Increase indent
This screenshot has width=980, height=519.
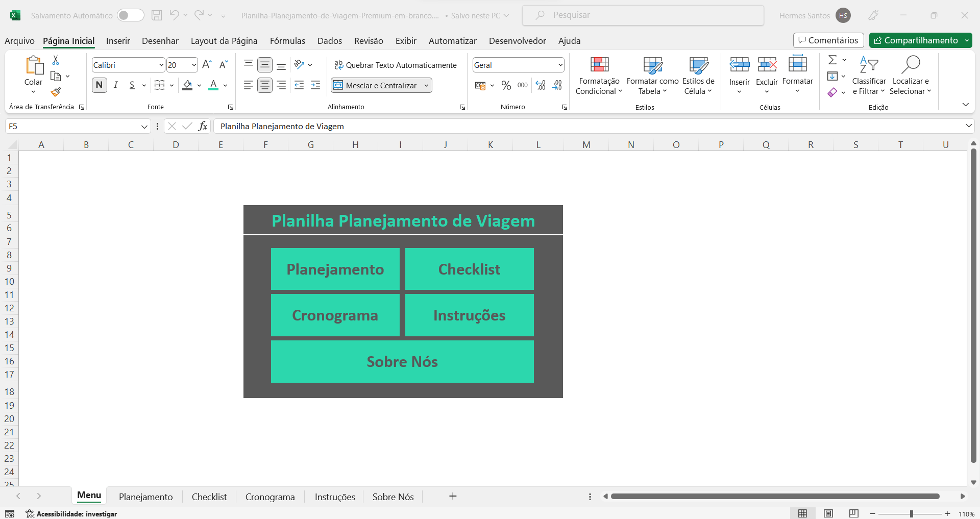(315, 85)
